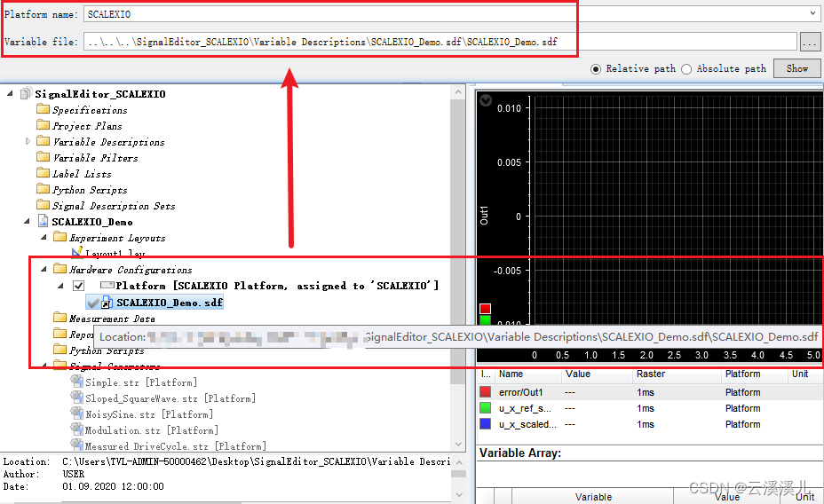This screenshot has width=824, height=504.
Task: Click the Raster column header
Action: tap(651, 374)
